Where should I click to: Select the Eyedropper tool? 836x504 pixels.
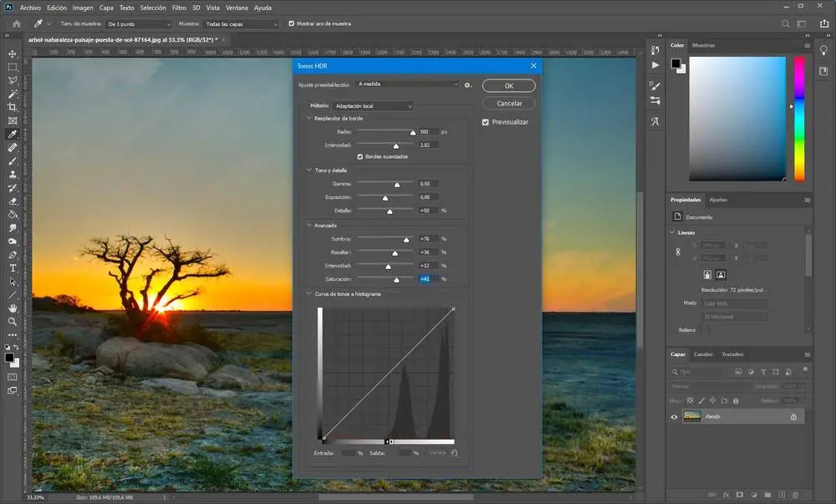coord(13,134)
